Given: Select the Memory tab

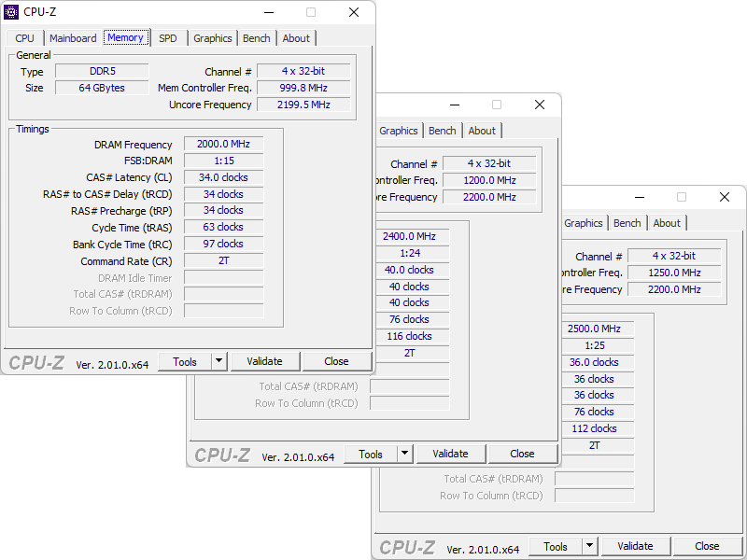Looking at the screenshot, I should point(125,37).
